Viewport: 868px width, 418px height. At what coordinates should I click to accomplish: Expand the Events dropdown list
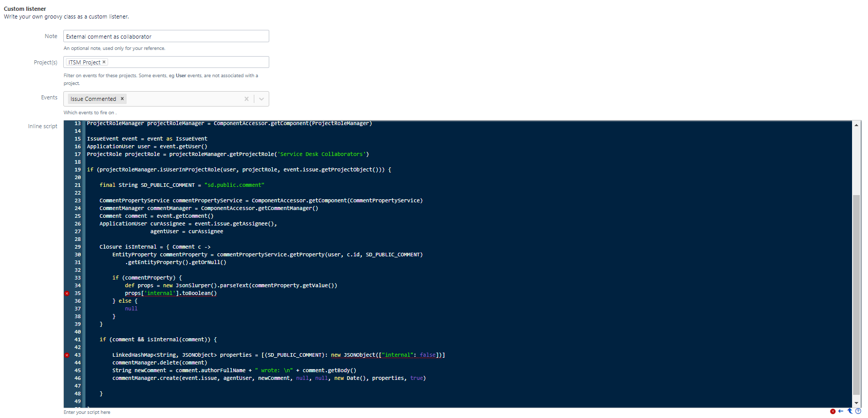coord(262,99)
